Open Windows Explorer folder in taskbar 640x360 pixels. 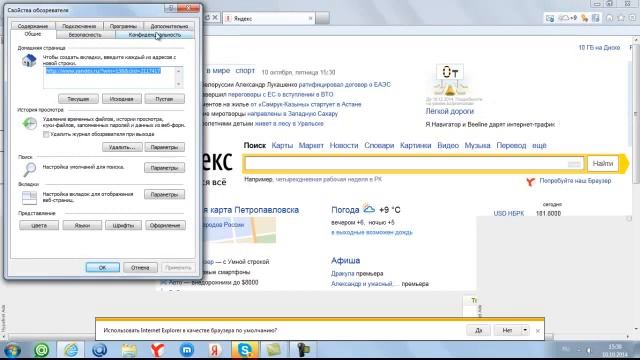tap(129, 350)
